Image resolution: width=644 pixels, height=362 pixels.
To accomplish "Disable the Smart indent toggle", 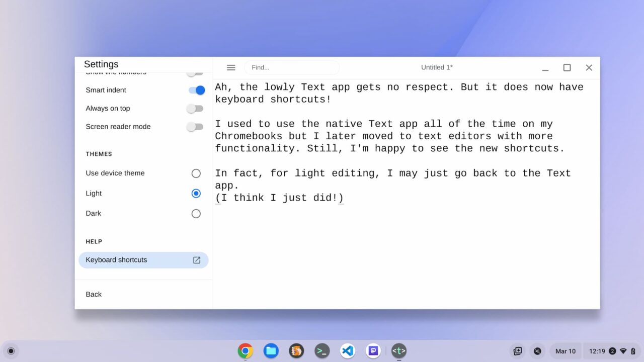I will point(196,90).
